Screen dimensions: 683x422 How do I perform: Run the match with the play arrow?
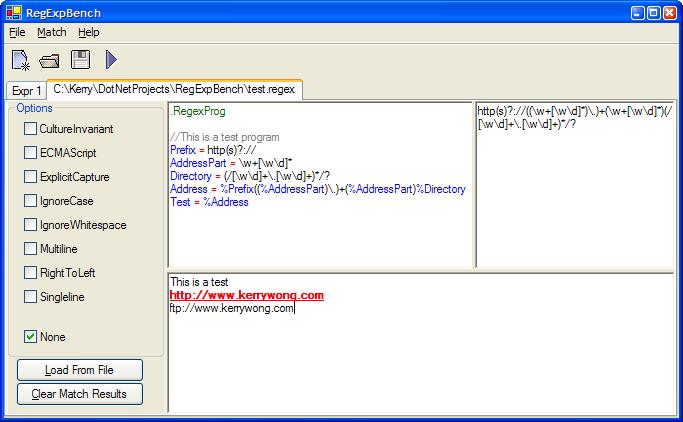coord(111,60)
